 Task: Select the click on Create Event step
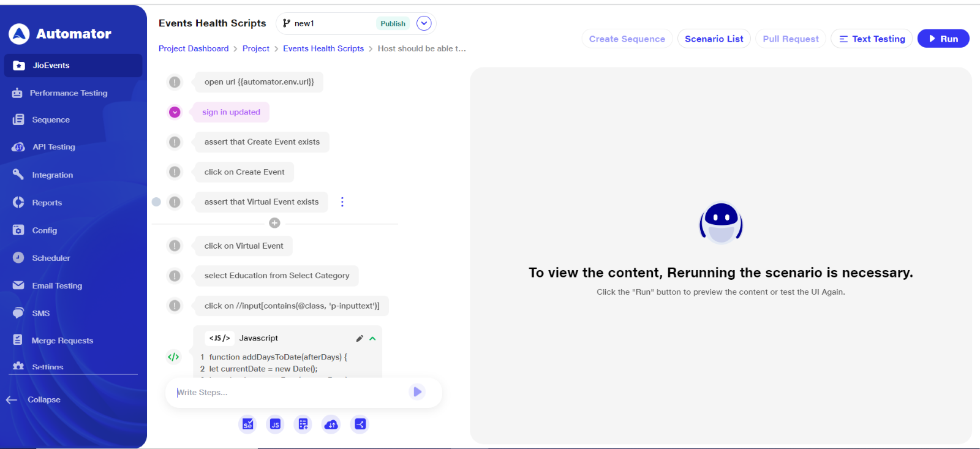point(244,172)
